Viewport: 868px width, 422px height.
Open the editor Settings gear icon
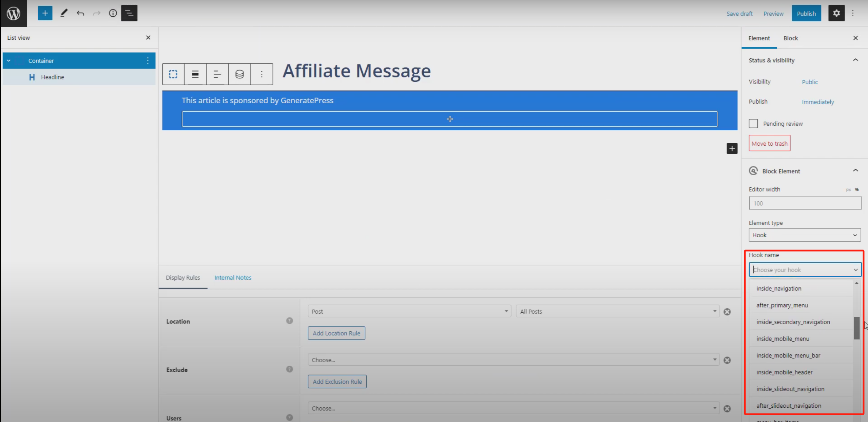tap(836, 13)
